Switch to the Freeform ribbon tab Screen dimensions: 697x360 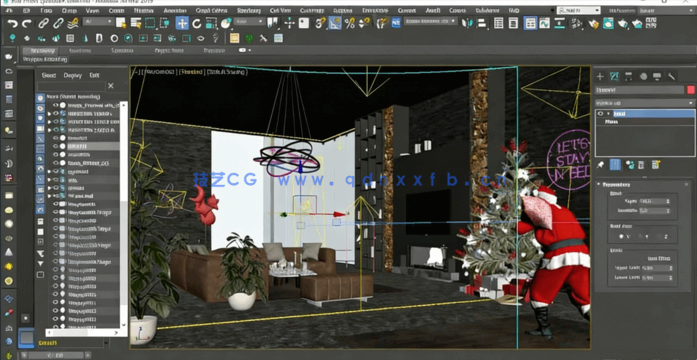click(x=80, y=51)
